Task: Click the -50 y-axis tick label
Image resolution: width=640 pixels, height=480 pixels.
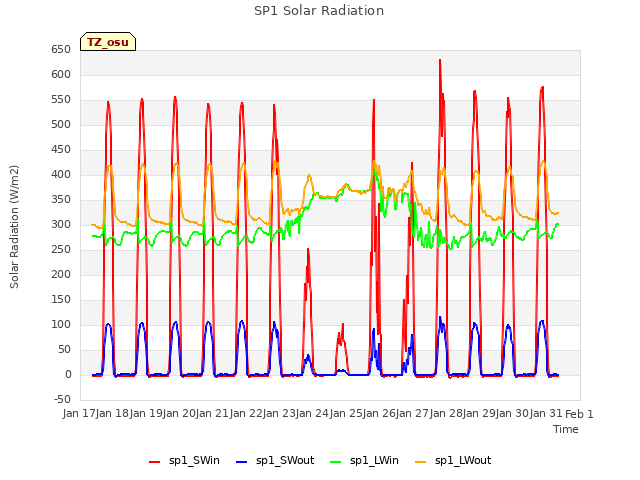Action: tap(62, 399)
